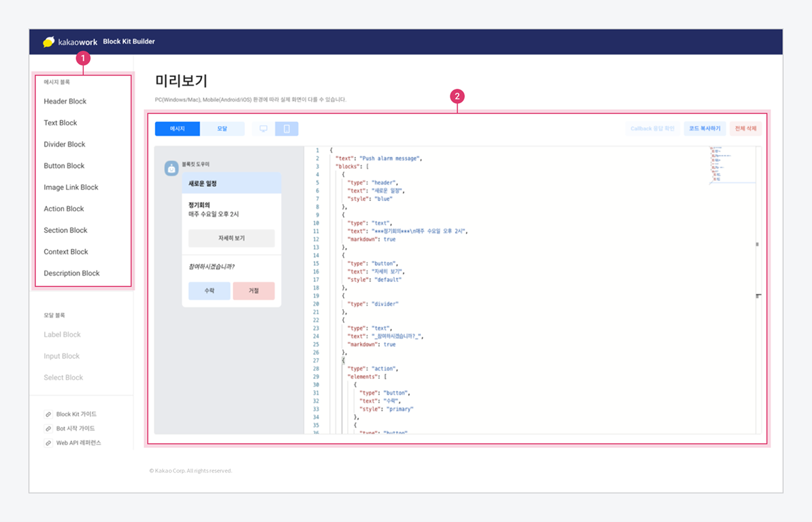Viewport: 812px width, 522px height.
Task: Click the 새로운 일정 header in preview
Action: (x=232, y=184)
